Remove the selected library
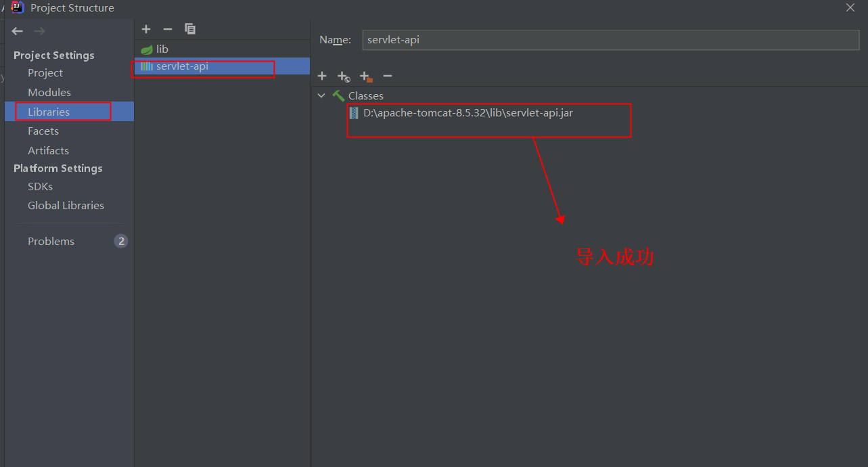The image size is (868, 467). (x=168, y=29)
